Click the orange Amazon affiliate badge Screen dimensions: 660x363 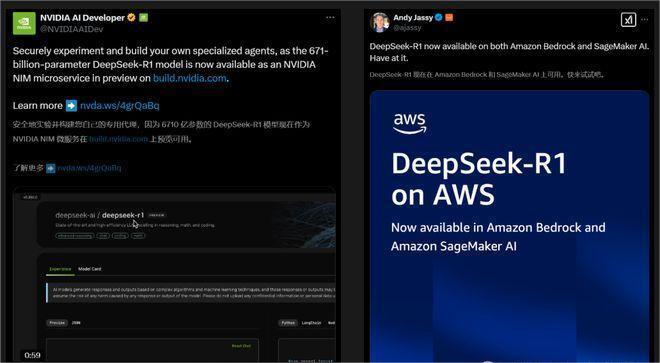click(449, 18)
